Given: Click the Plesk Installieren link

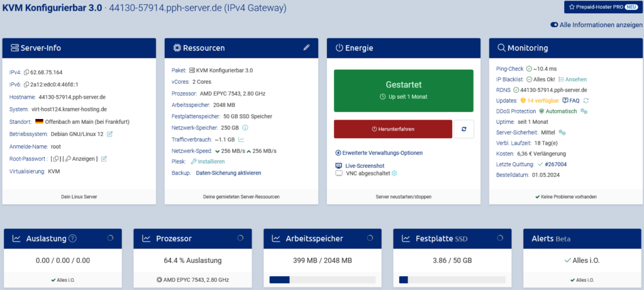Looking at the screenshot, I should coord(208,162).
